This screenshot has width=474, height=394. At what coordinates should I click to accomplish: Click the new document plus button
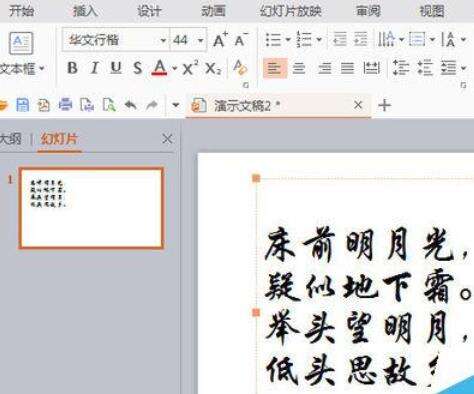(384, 105)
